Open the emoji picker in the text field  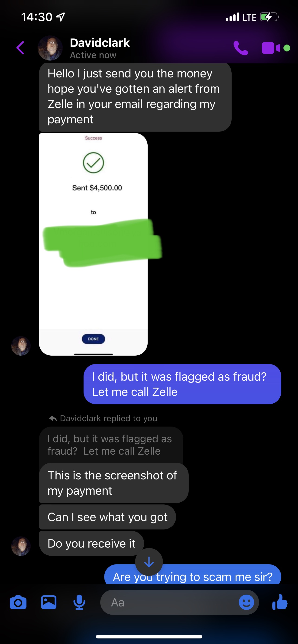coord(246,602)
